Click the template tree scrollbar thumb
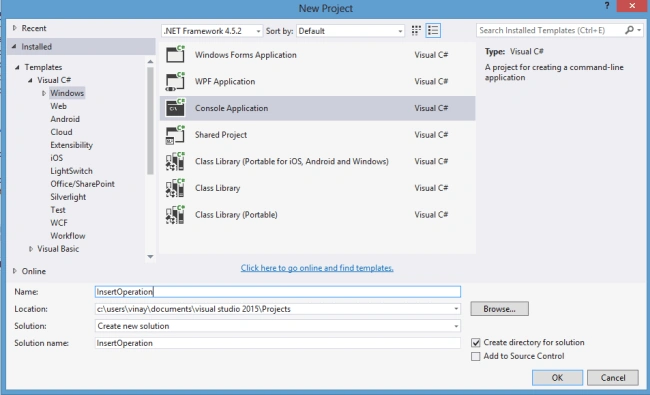The height and width of the screenshot is (395, 650). [x=150, y=120]
